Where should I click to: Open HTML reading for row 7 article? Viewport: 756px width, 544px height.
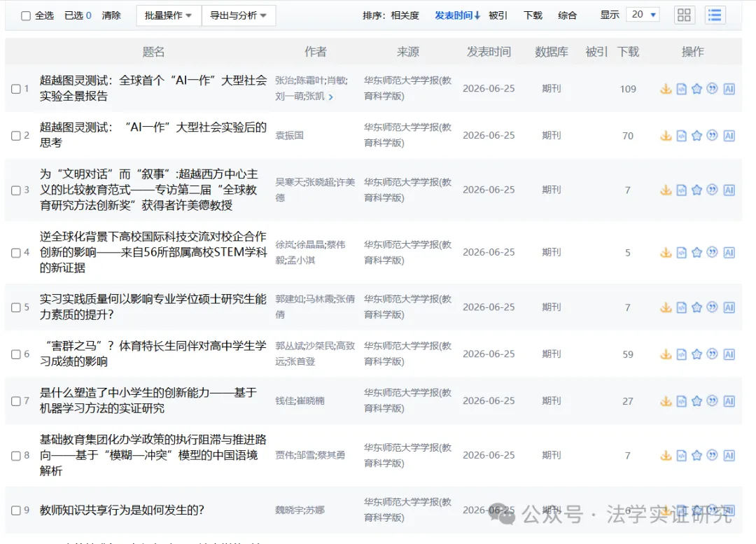point(681,400)
